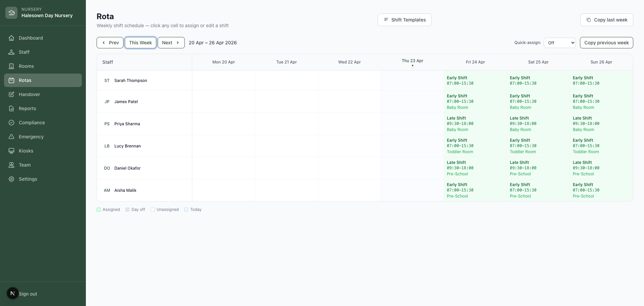Click the Unassigned legend swatch
This screenshot has width=644, height=306.
click(x=153, y=210)
